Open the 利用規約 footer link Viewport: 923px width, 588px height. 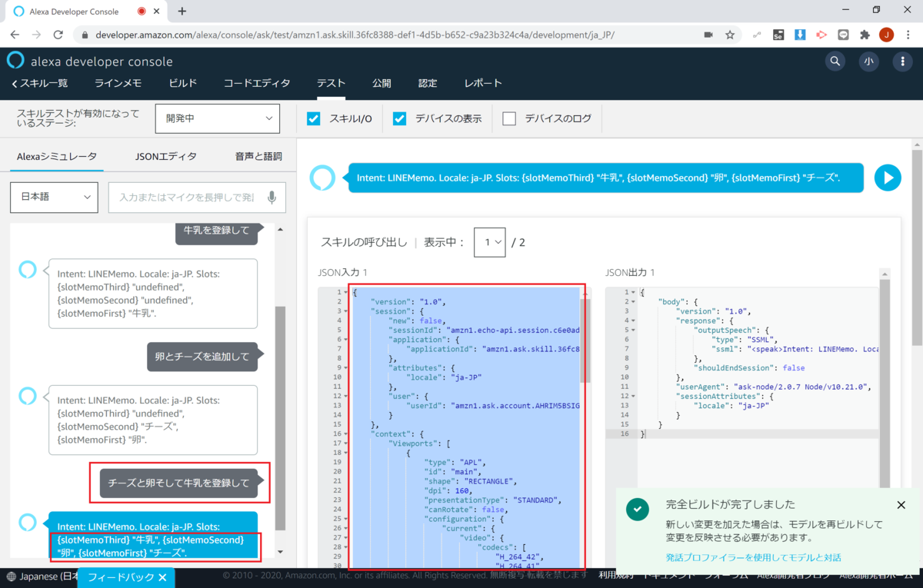(x=616, y=575)
